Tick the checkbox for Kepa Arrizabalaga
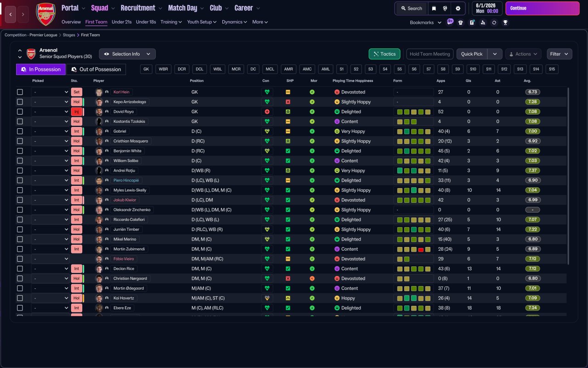The height and width of the screenshot is (368, 588). click(20, 102)
